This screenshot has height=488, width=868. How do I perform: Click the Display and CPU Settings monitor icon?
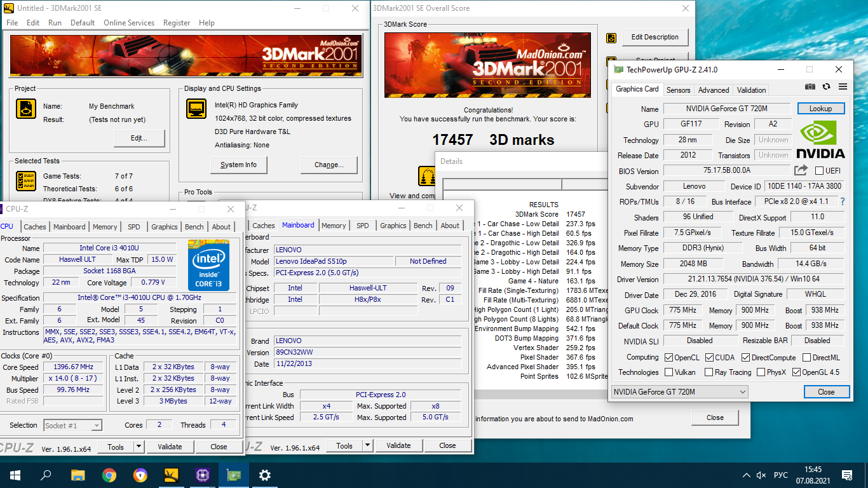pos(196,109)
